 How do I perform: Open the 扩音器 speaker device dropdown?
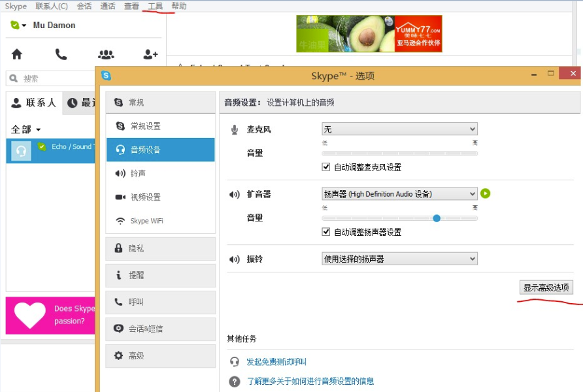point(399,194)
